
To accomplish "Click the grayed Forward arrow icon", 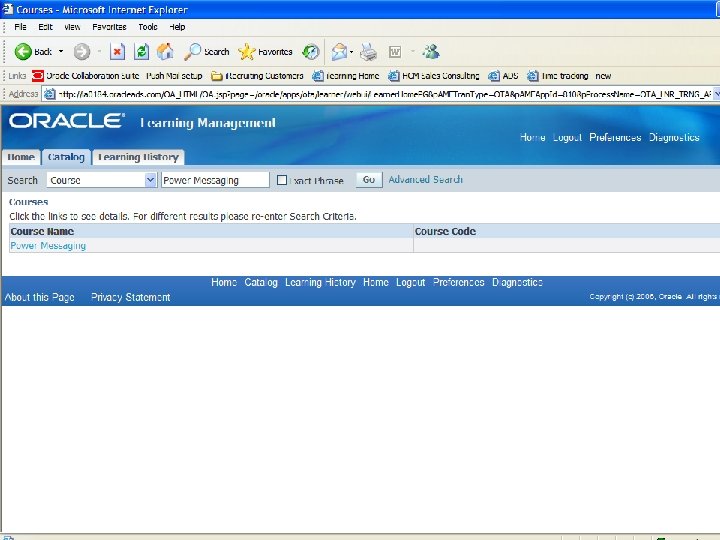I will (82, 52).
